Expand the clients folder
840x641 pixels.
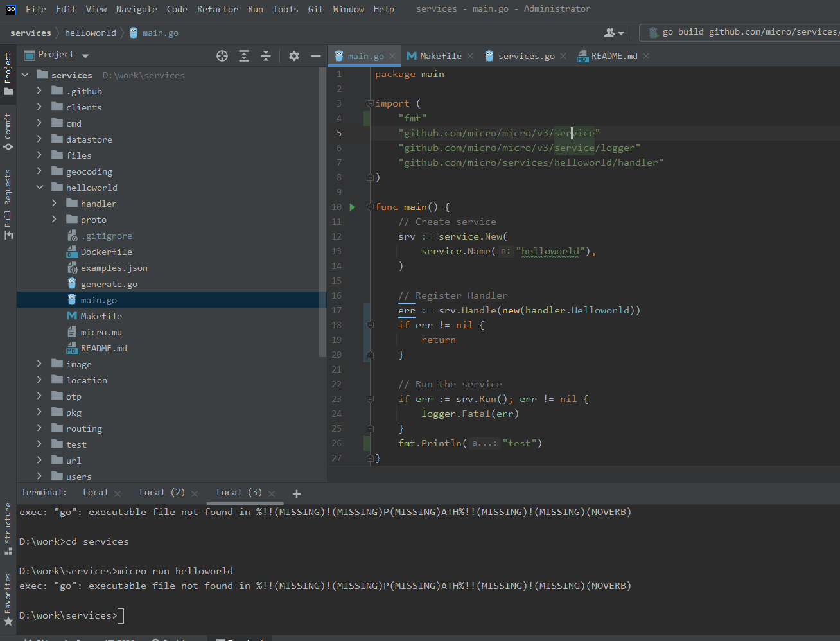40,107
